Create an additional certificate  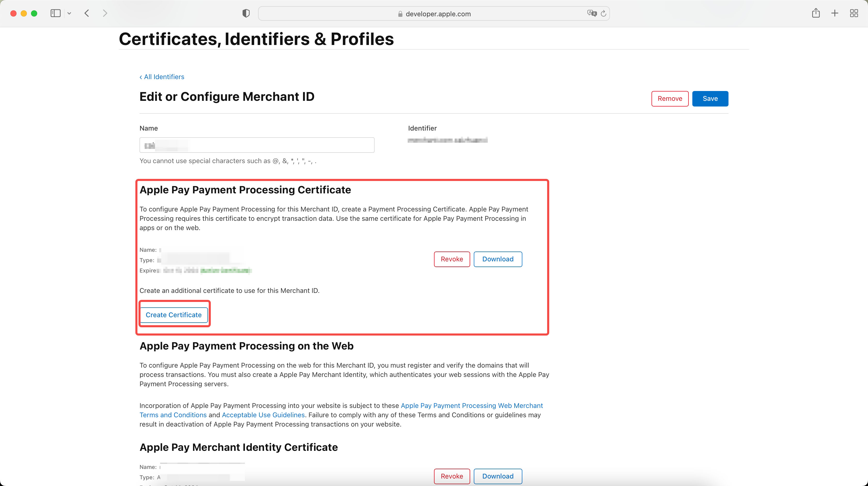[174, 315]
